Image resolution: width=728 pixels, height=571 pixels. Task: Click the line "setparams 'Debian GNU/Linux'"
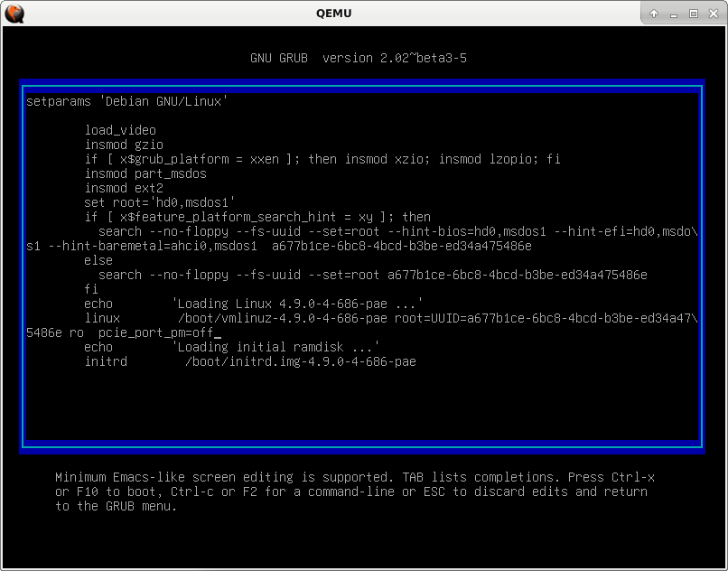coord(127,101)
